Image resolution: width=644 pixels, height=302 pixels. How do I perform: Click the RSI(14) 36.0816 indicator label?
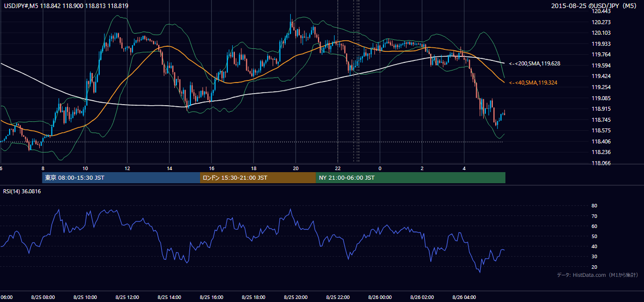tap(22, 191)
